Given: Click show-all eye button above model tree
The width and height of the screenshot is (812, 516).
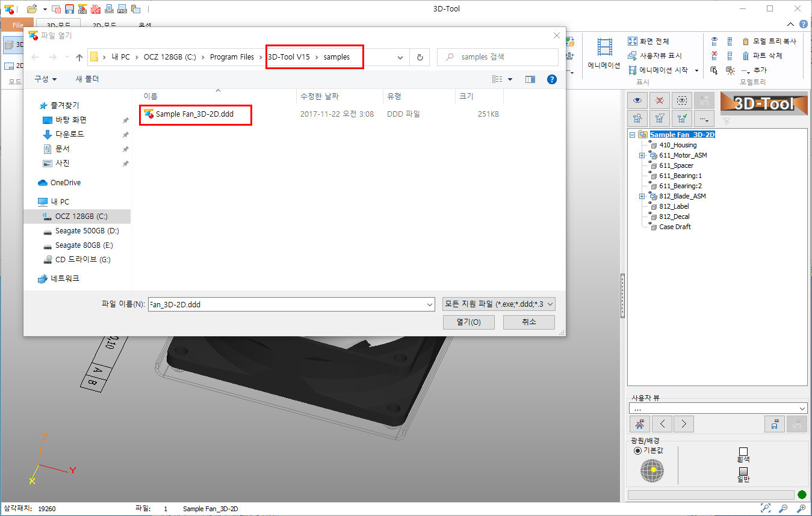Looking at the screenshot, I should [637, 100].
